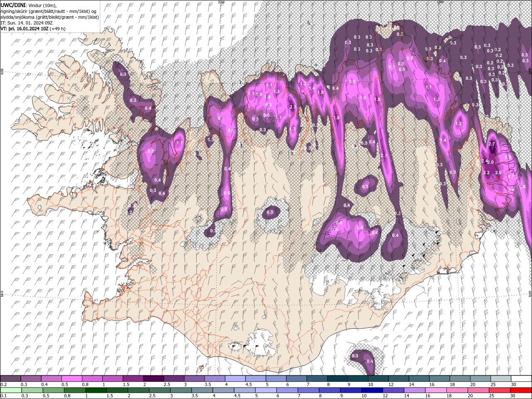The image size is (532, 399).
Task: Click the 8–9 dark teal snow legend swatch
Action: point(337,379)
